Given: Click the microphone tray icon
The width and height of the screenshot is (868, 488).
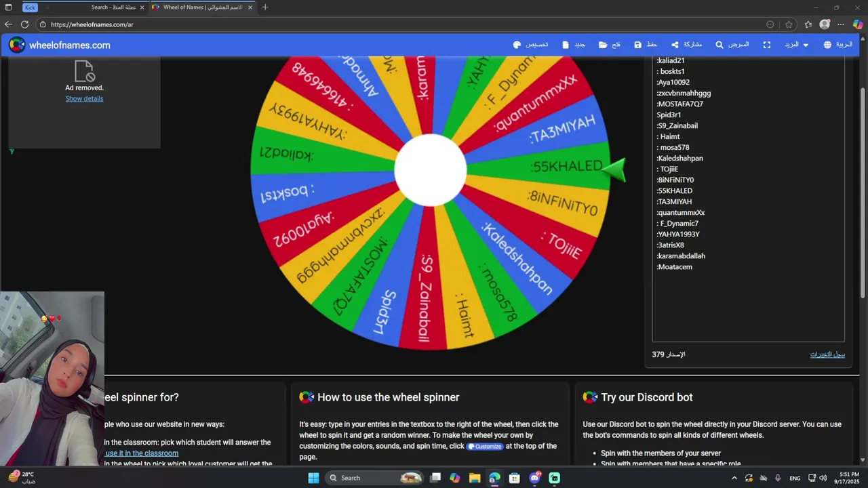Looking at the screenshot, I should tap(778, 478).
